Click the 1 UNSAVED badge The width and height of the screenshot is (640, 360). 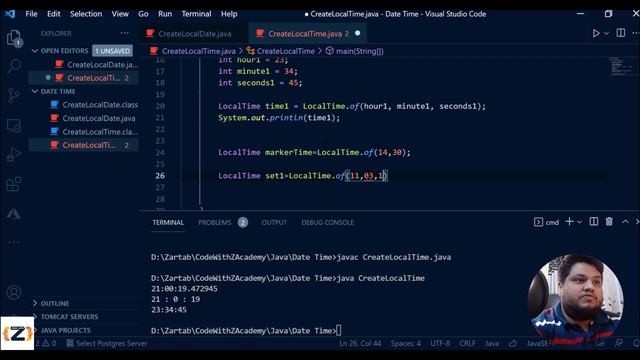(112, 51)
